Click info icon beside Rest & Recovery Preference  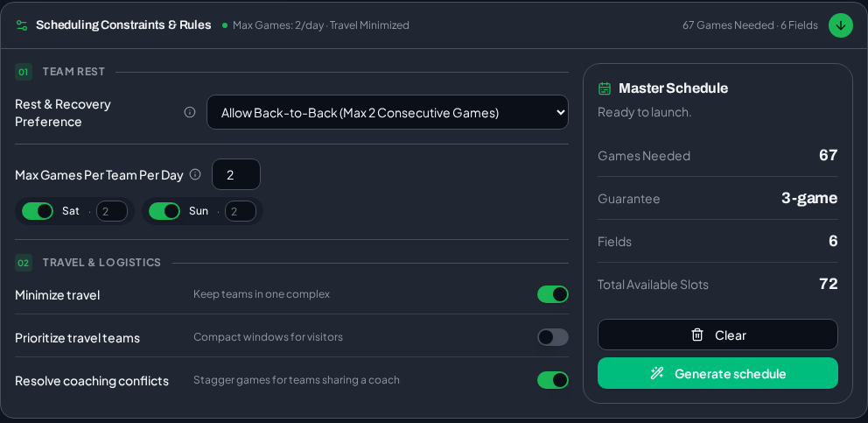(x=190, y=113)
